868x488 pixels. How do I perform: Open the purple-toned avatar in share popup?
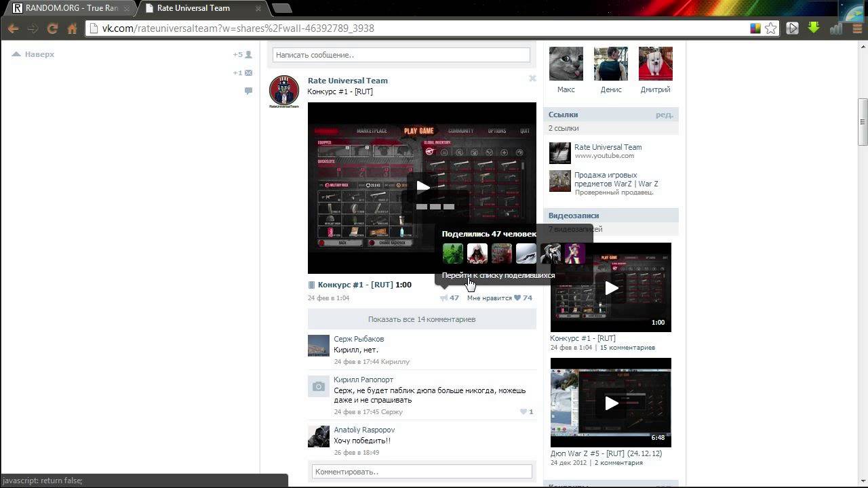tap(575, 253)
